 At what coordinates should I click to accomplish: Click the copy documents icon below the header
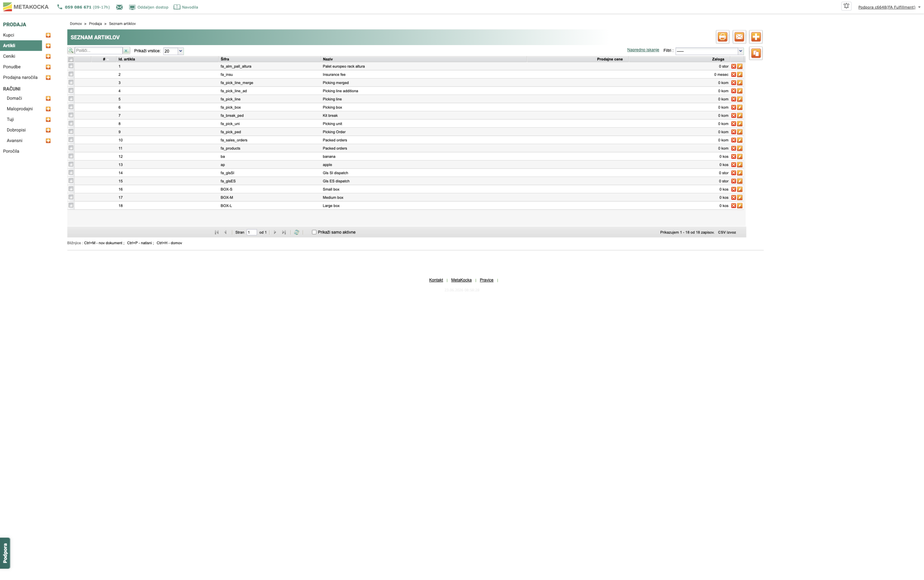pos(755,53)
